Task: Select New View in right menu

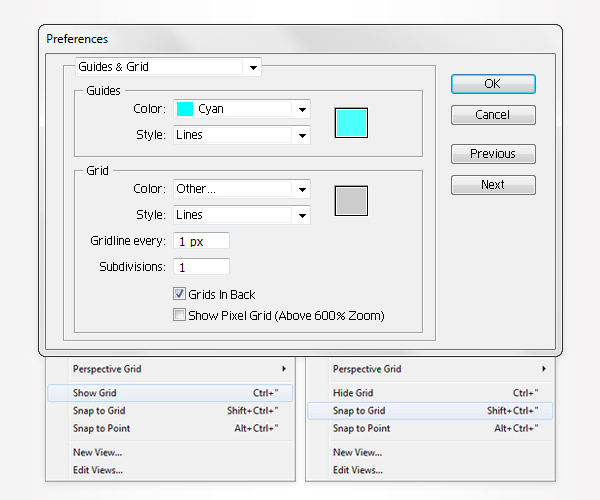Action: click(430, 452)
